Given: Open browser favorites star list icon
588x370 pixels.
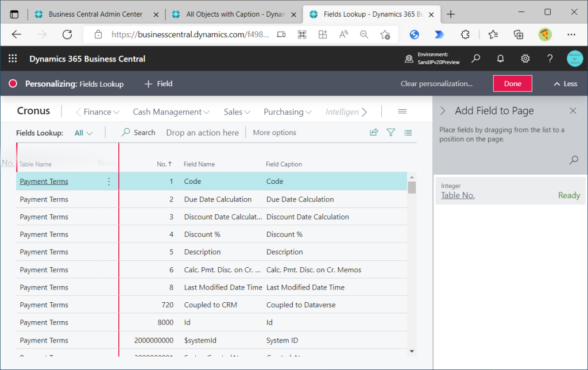Looking at the screenshot, I should (493, 34).
